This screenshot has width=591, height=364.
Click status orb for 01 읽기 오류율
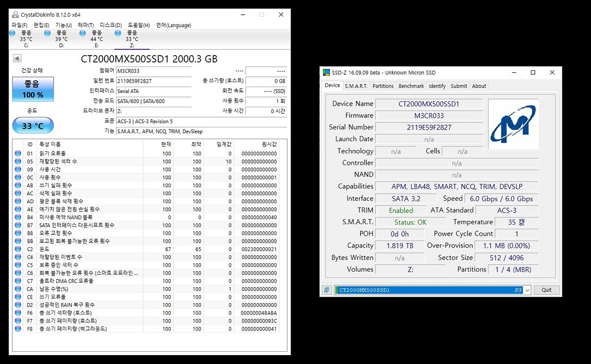pyautogui.click(x=18, y=153)
